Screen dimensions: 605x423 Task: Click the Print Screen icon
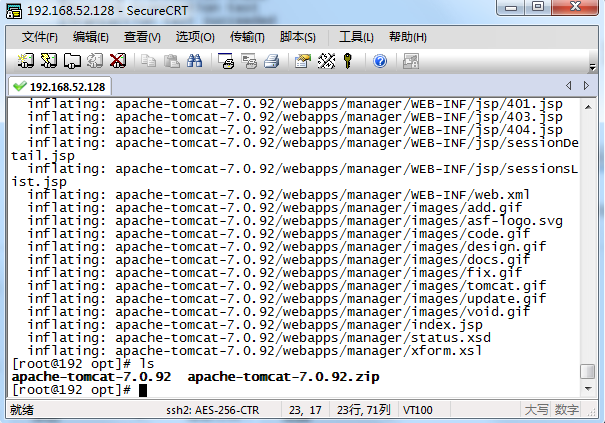[x=226, y=61]
